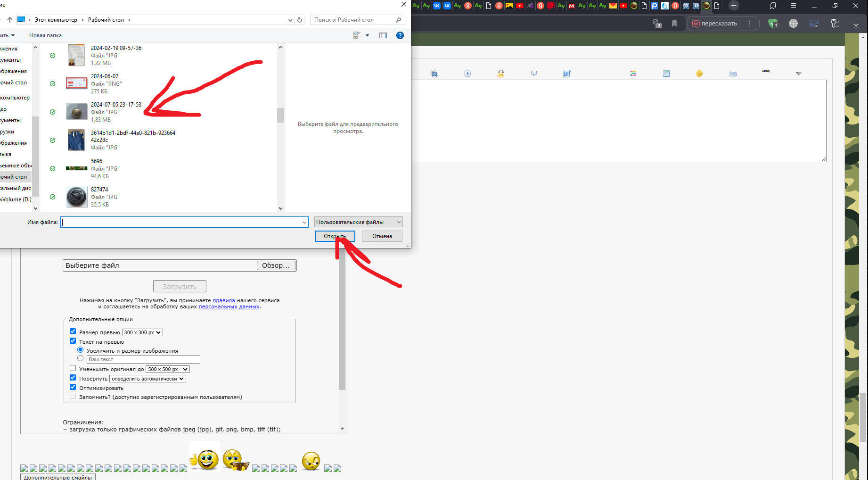Image resolution: width=868 pixels, height=480 pixels.
Task: Click the padlock hidden-text icon in editor toolbar
Action: point(501,74)
